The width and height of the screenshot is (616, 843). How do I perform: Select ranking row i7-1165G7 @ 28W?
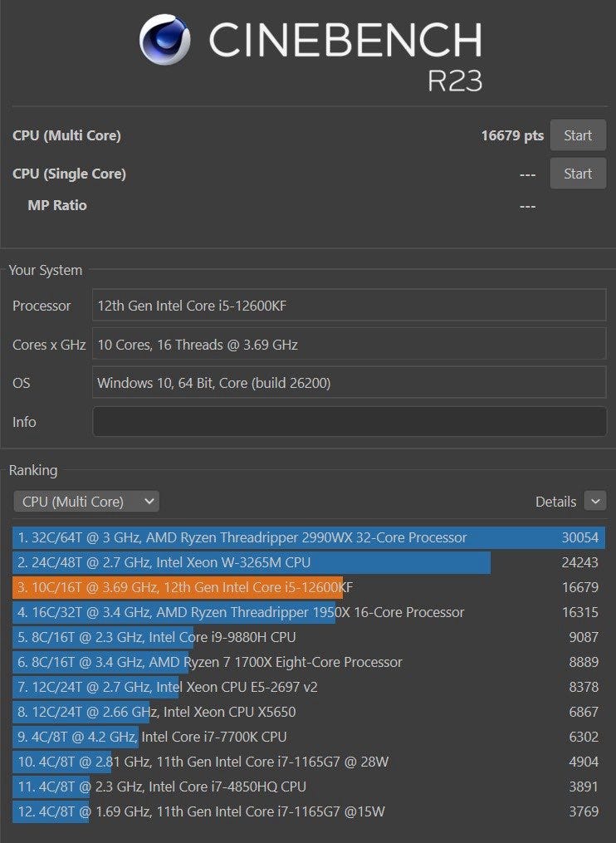[x=309, y=762]
